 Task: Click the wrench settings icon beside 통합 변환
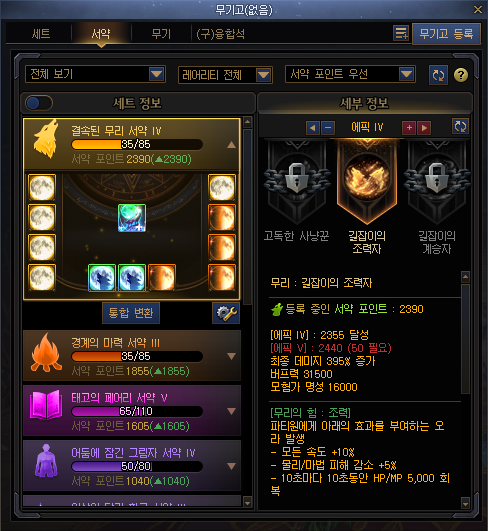coord(226,313)
